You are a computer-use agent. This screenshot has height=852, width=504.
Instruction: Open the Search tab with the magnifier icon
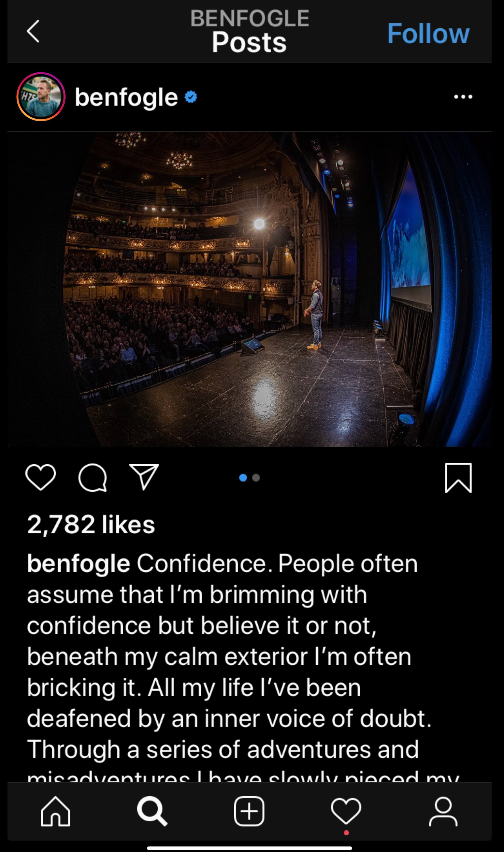coord(152,811)
